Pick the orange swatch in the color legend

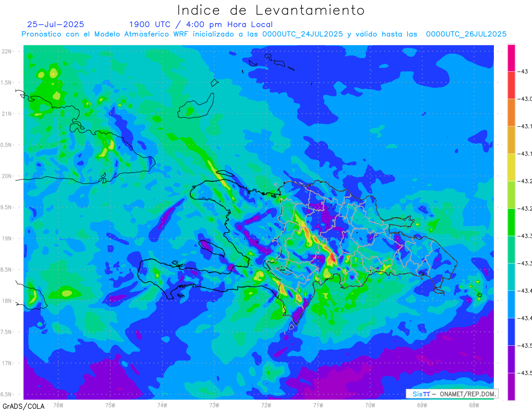tap(511, 113)
